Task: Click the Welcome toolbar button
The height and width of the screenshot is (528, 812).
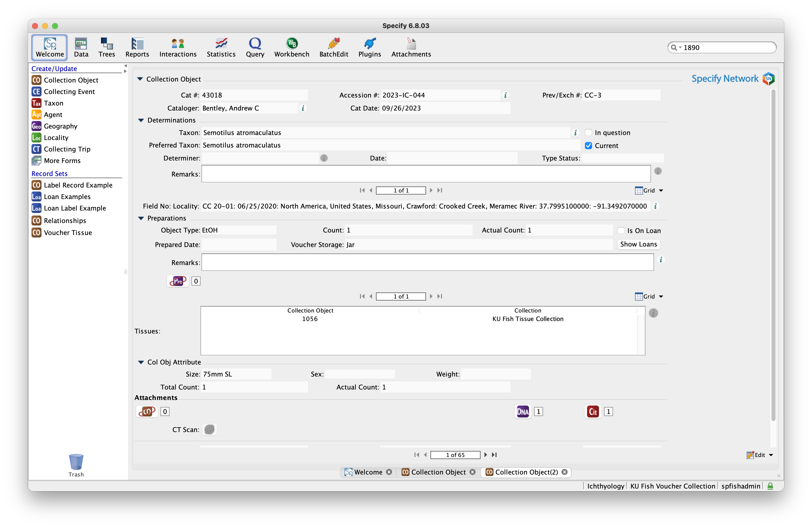Action: pyautogui.click(x=50, y=47)
